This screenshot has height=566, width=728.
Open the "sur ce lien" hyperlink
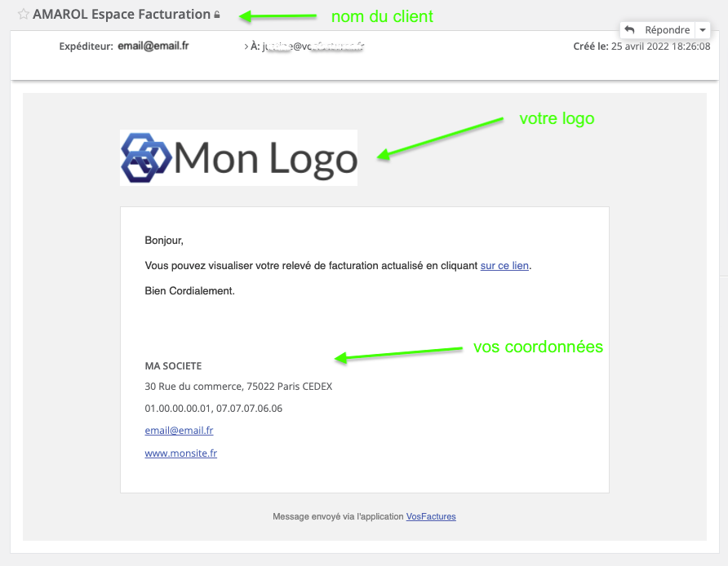pos(504,265)
